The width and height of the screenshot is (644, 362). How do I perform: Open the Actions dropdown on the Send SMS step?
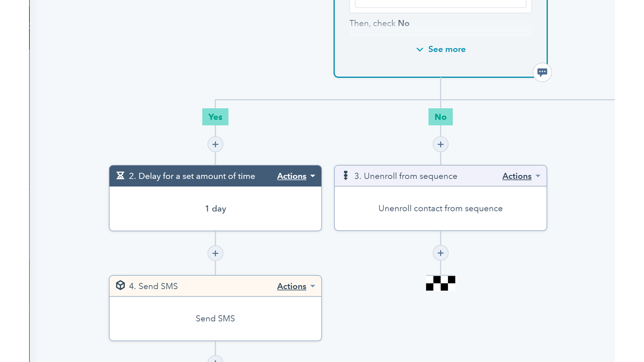coord(296,286)
